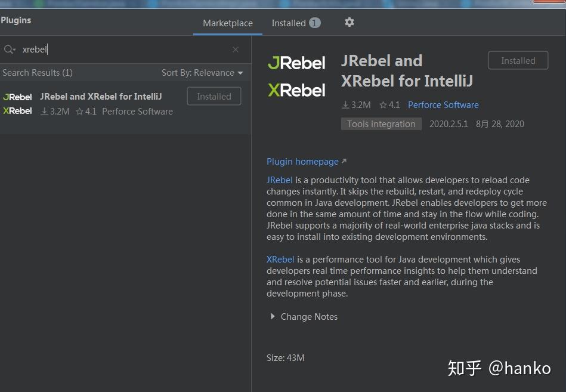The image size is (566, 392).
Task: Click the count badge on the Installed tab
Action: coord(314,22)
